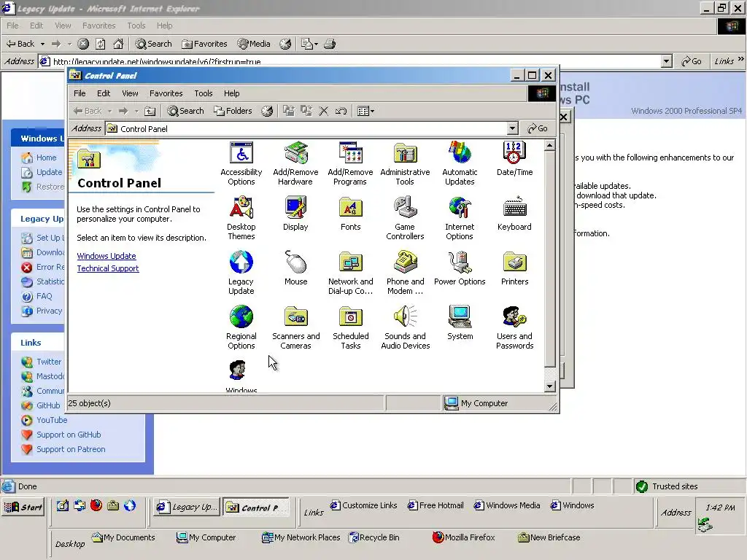Open Recycle Bin from Desktop toolbar
This screenshot has width=747, height=560.
(374, 537)
